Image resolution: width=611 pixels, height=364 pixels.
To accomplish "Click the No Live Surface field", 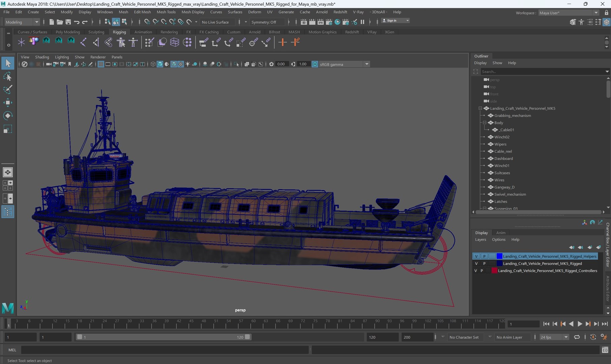I will click(218, 22).
